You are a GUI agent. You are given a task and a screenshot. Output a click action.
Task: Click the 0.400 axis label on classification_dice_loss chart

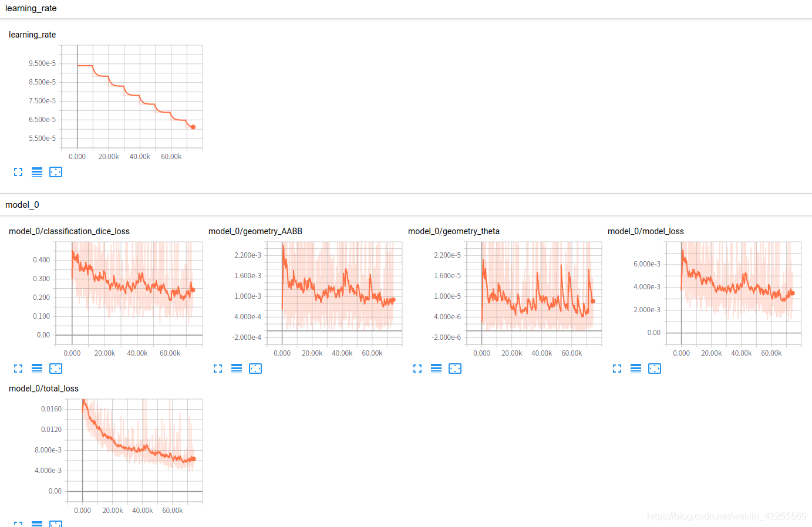tap(41, 260)
